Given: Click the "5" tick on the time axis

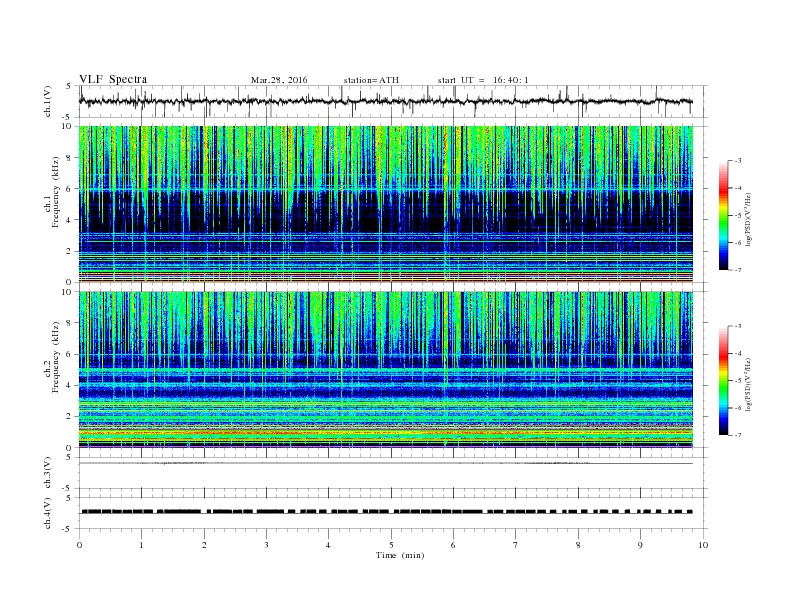Looking at the screenshot, I should pyautogui.click(x=391, y=545).
